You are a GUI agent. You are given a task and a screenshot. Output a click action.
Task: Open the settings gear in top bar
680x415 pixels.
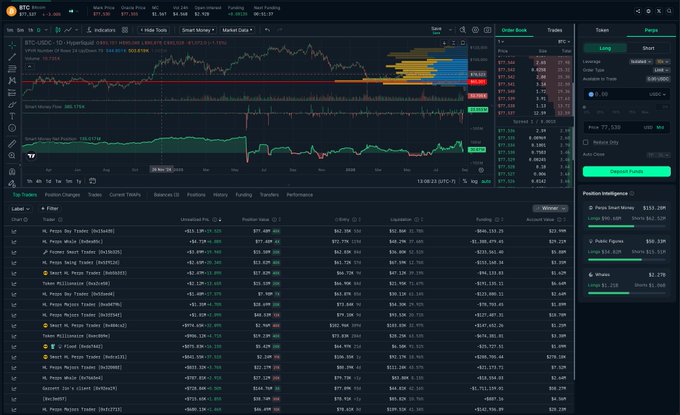pyautogui.click(x=648, y=11)
